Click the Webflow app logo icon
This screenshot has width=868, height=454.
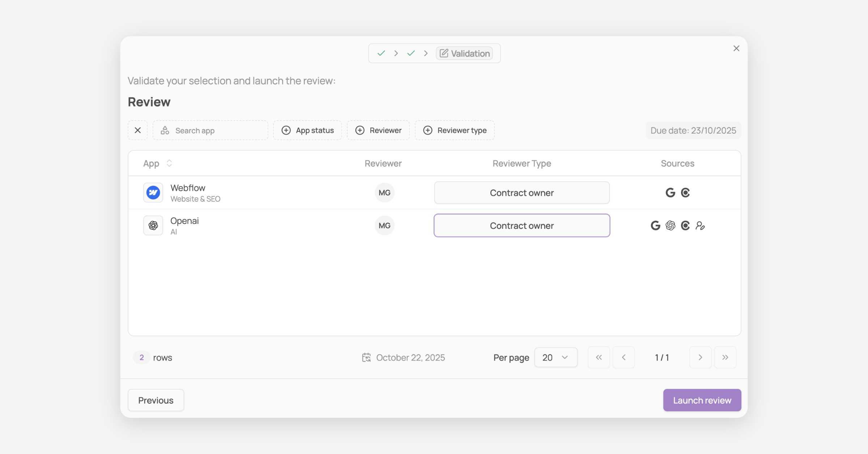click(153, 193)
